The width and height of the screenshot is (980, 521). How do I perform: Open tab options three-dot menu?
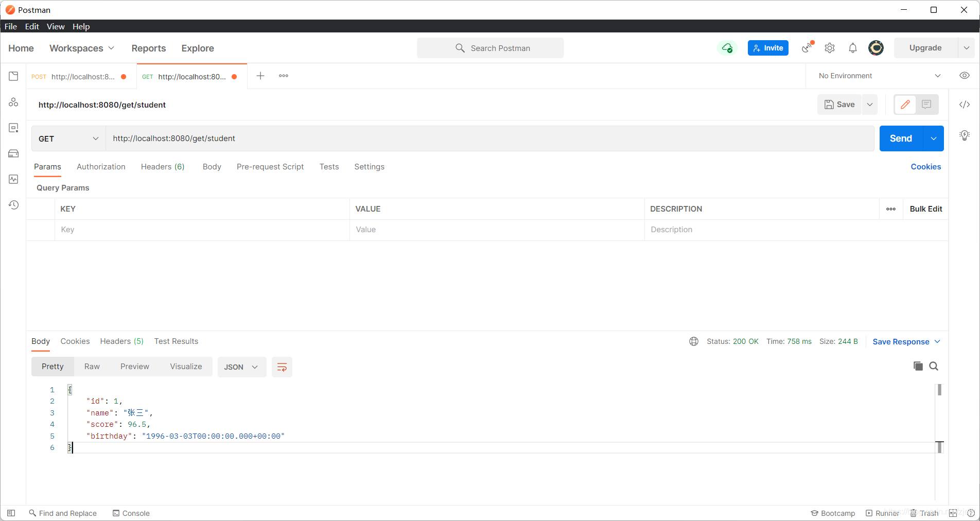click(x=284, y=76)
